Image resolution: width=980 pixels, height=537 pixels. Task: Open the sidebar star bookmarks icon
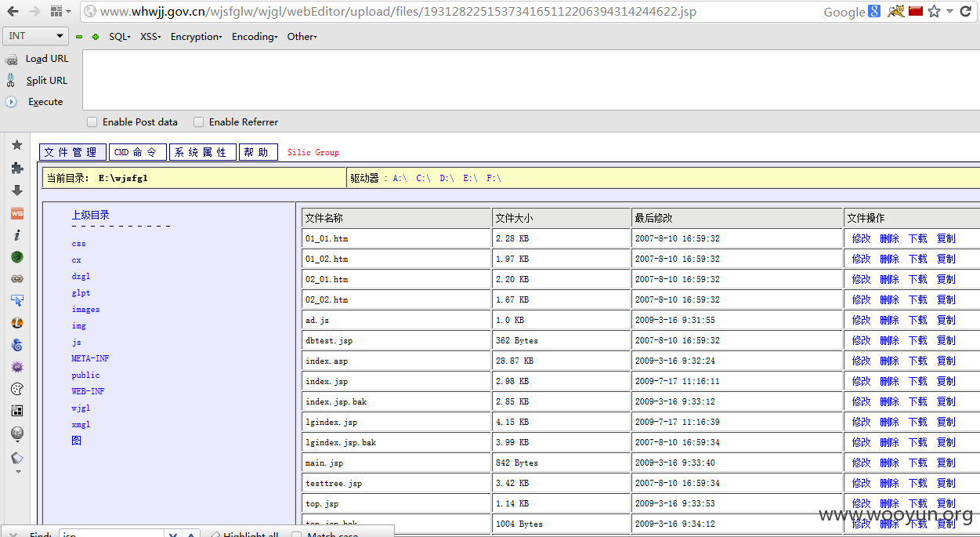pos(16,146)
